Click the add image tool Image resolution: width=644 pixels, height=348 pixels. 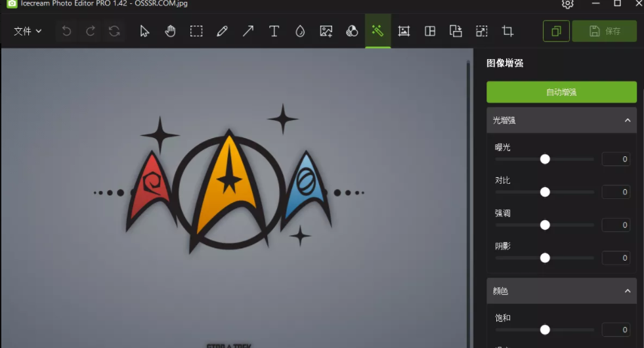[326, 31]
